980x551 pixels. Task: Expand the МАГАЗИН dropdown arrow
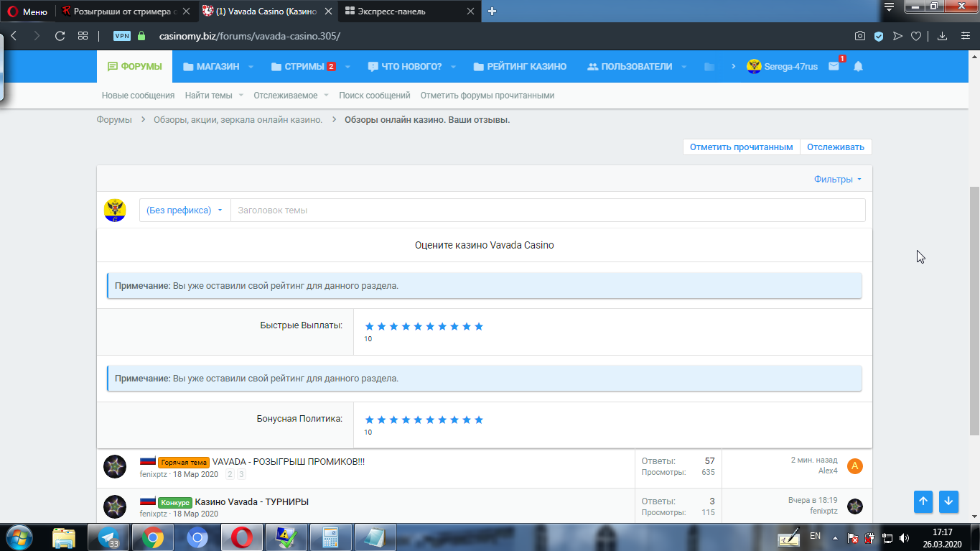251,67
